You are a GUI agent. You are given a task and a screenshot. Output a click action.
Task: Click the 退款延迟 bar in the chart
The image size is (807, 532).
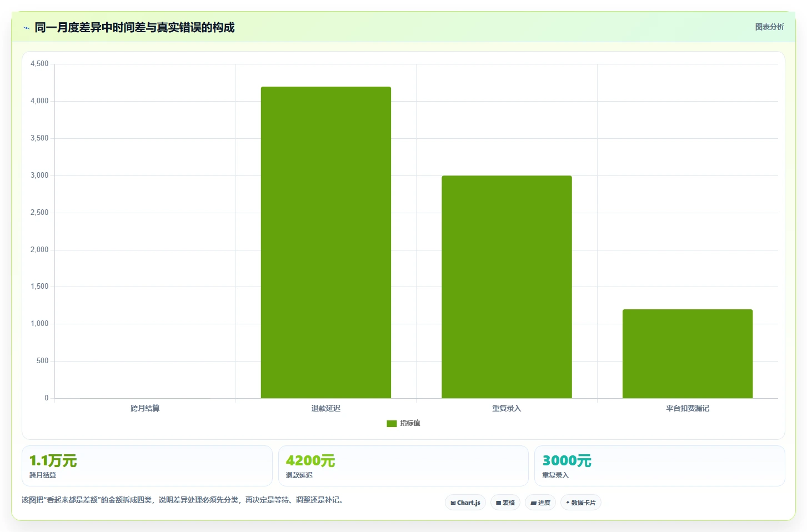coord(326,242)
